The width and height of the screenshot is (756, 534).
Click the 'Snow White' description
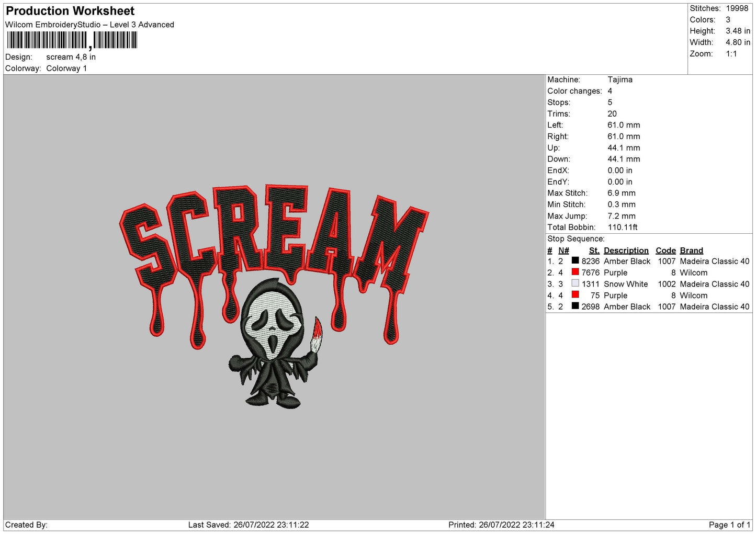click(626, 285)
